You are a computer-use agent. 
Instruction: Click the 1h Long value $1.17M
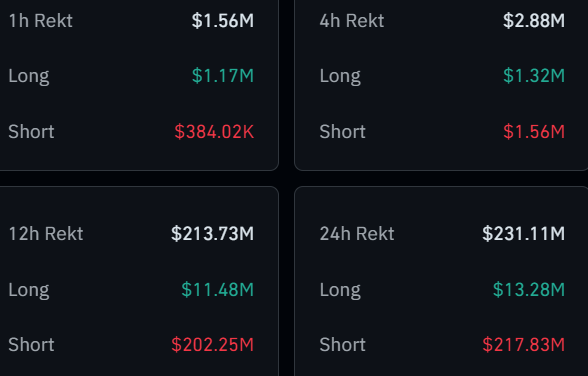(223, 76)
